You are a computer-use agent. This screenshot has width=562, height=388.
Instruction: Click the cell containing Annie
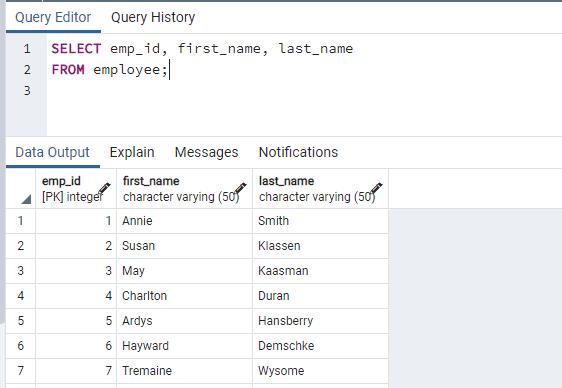point(185,221)
